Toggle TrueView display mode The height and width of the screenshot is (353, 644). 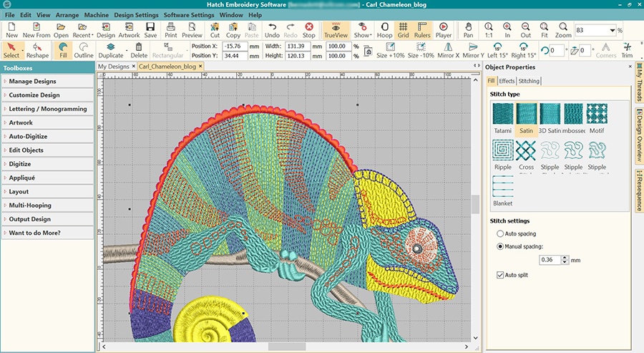click(335, 29)
